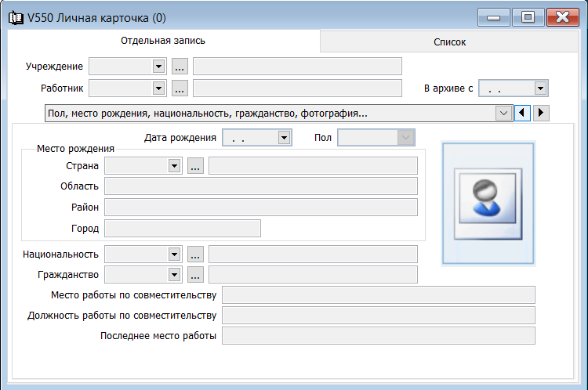Image resolution: width=588 pixels, height=390 pixels.
Task: Open the Дата рождения date picker dropdown
Action: click(283, 138)
